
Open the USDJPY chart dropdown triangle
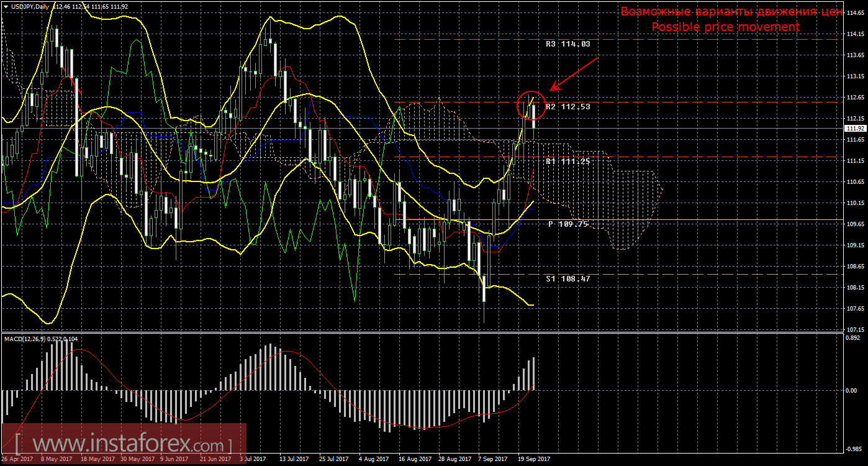[6, 7]
